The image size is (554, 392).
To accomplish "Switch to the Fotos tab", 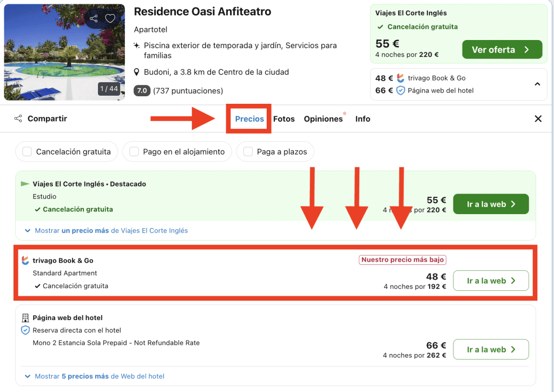I will 284,119.
